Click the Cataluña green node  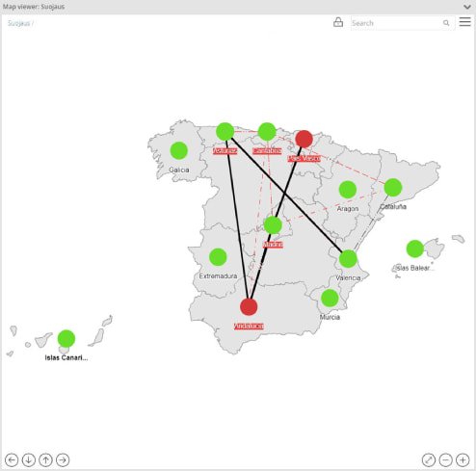(x=393, y=188)
